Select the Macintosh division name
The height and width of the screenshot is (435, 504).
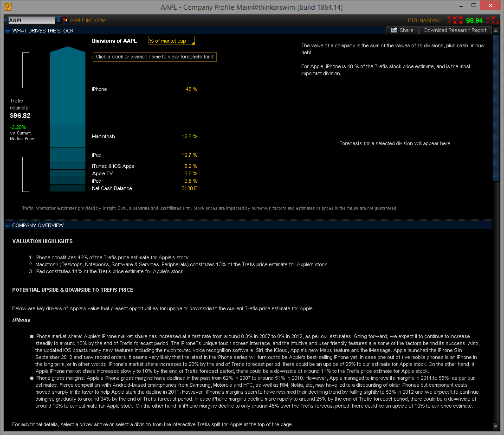click(103, 136)
